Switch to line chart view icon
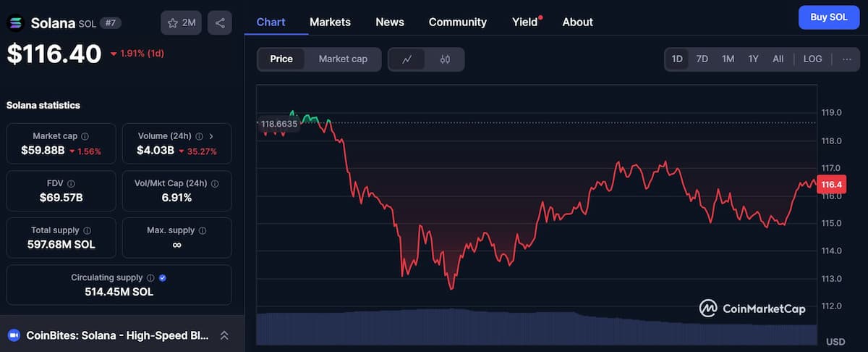868x352 pixels. [x=407, y=59]
